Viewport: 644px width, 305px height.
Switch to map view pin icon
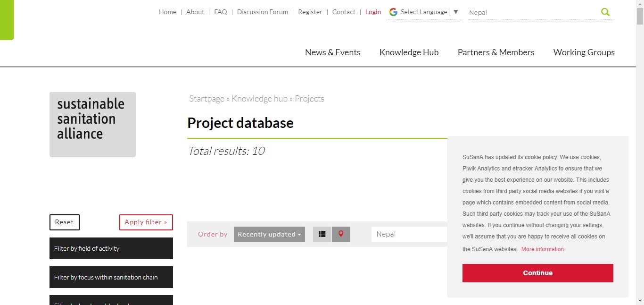341,234
